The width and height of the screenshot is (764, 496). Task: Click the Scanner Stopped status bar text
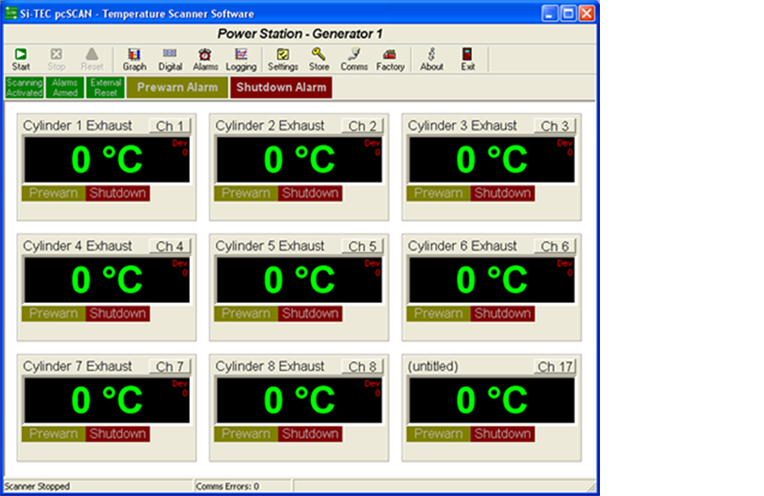[x=37, y=486]
